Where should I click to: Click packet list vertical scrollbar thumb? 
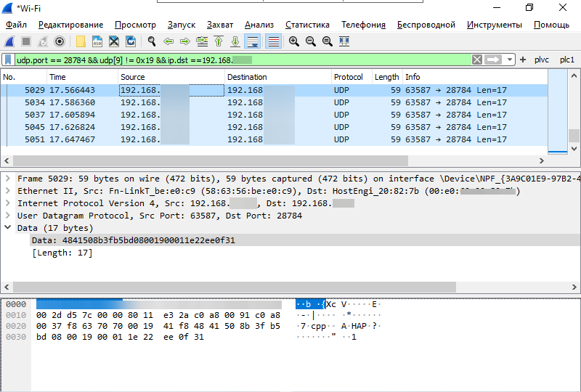[574, 136]
